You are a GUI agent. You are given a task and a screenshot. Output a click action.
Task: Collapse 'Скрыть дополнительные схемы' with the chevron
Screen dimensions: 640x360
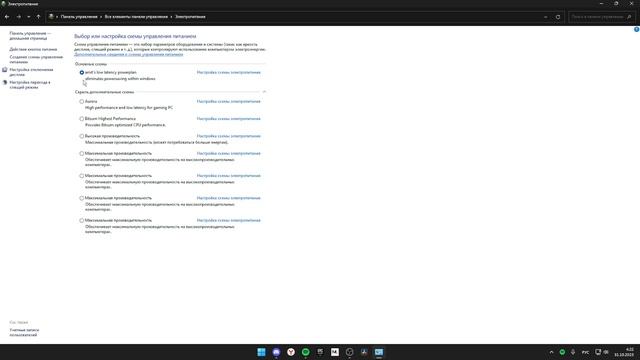pyautogui.click(x=264, y=92)
